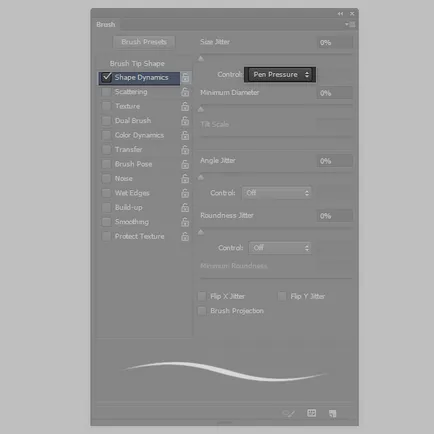Click the Brush Presets button
434x434 pixels.
click(x=144, y=42)
